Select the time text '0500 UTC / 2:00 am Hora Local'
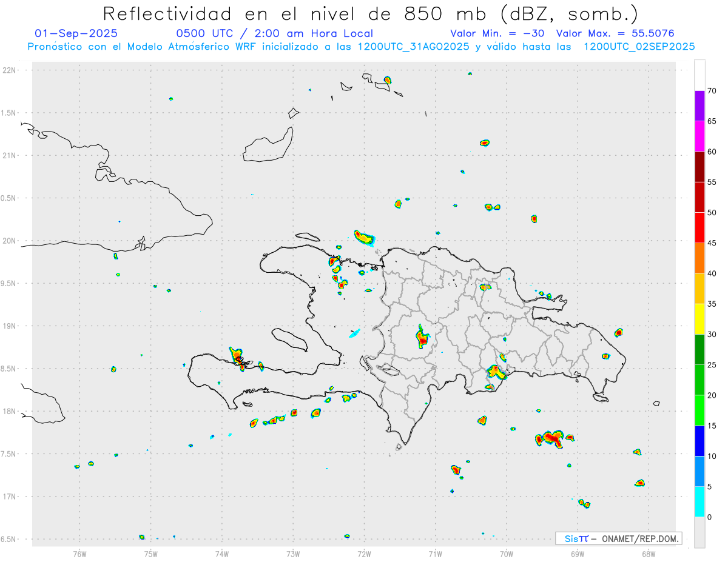This screenshot has height=562, width=728. pyautogui.click(x=275, y=33)
